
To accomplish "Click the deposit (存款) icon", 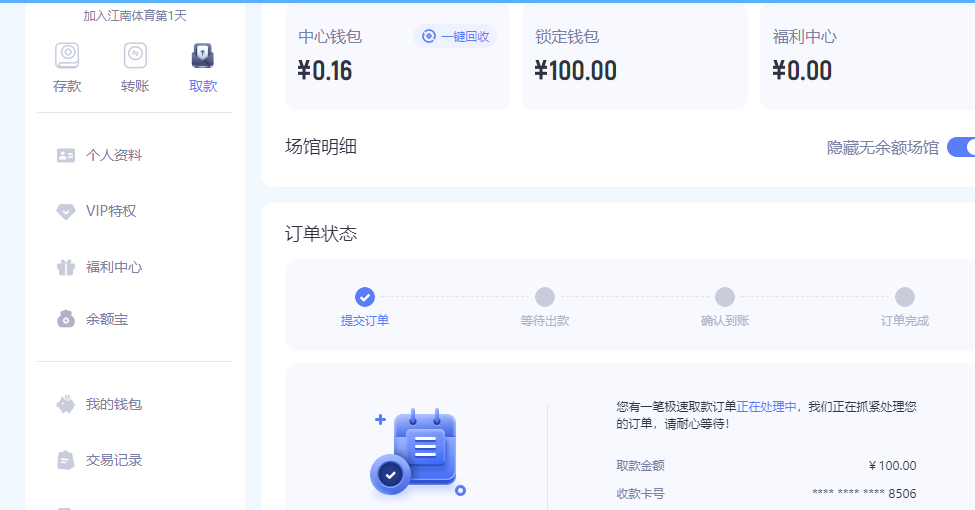I will pos(67,56).
